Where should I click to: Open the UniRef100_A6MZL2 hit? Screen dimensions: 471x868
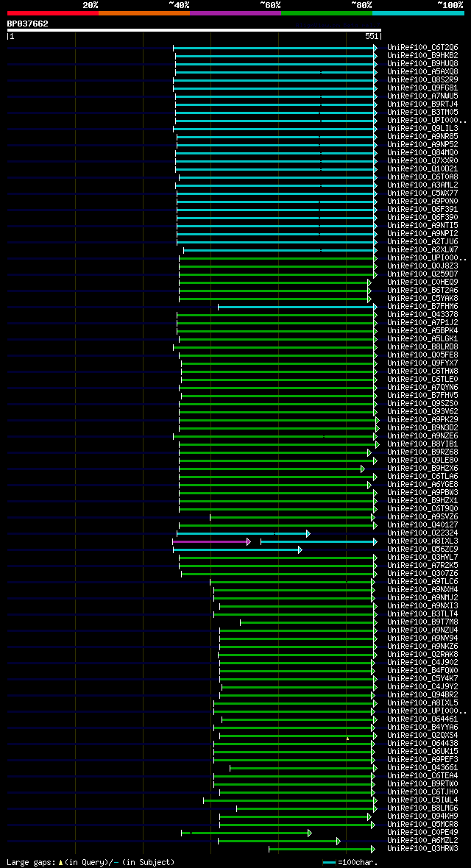(x=422, y=840)
